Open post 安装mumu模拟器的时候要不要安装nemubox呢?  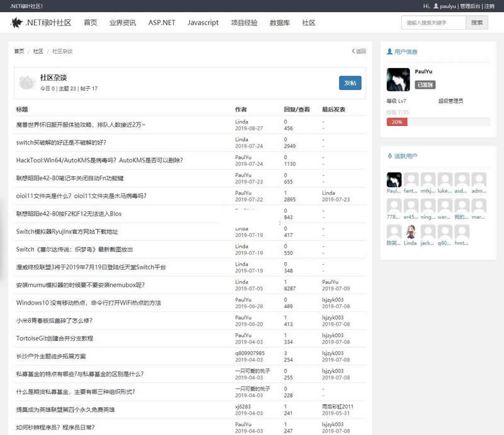[81, 285]
